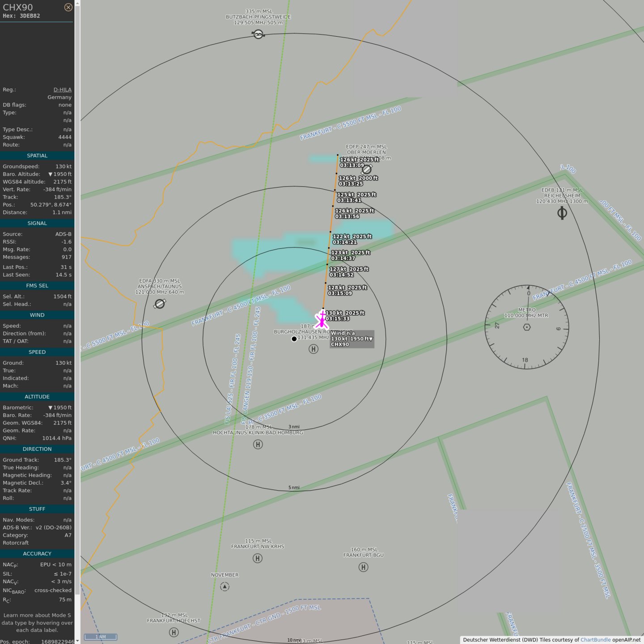Select the Frankfurt Hoechst heliport icon
This screenshot has width=644, height=644.
click(x=174, y=632)
